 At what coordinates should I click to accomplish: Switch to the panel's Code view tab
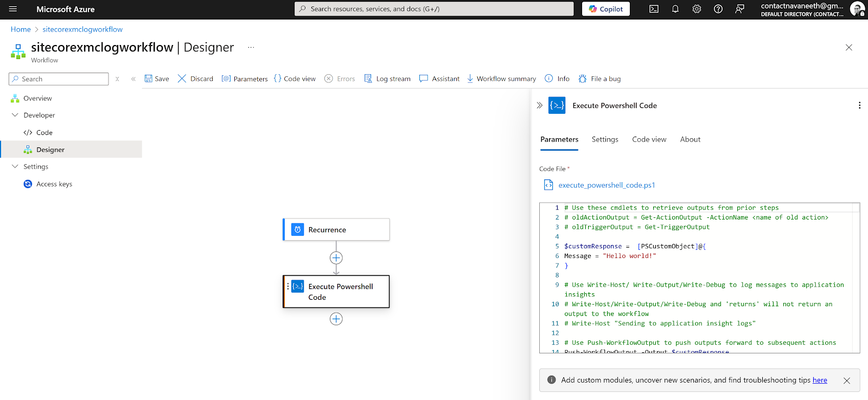[649, 139]
